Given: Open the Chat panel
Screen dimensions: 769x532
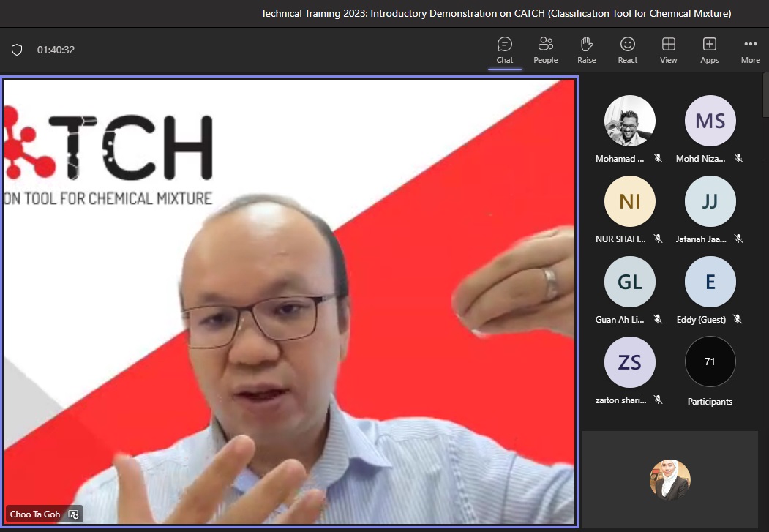Looking at the screenshot, I should [505, 50].
